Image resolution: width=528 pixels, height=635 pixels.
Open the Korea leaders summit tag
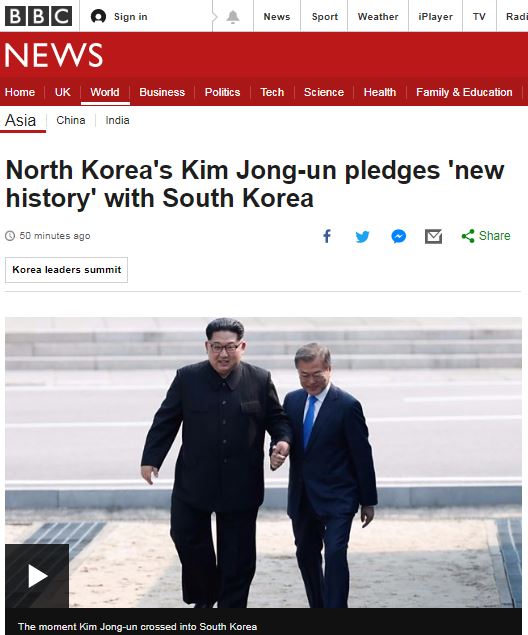(66, 270)
